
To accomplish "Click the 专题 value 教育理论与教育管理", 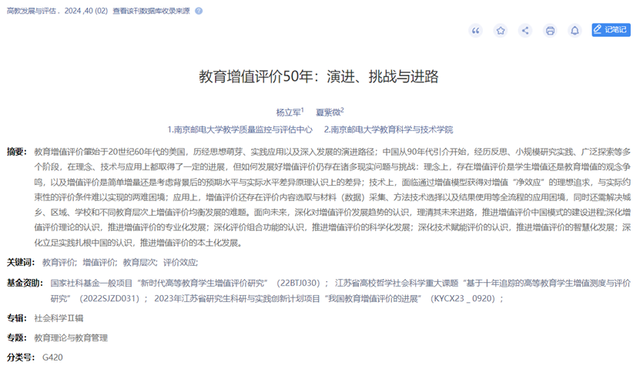I will click(x=71, y=338).
